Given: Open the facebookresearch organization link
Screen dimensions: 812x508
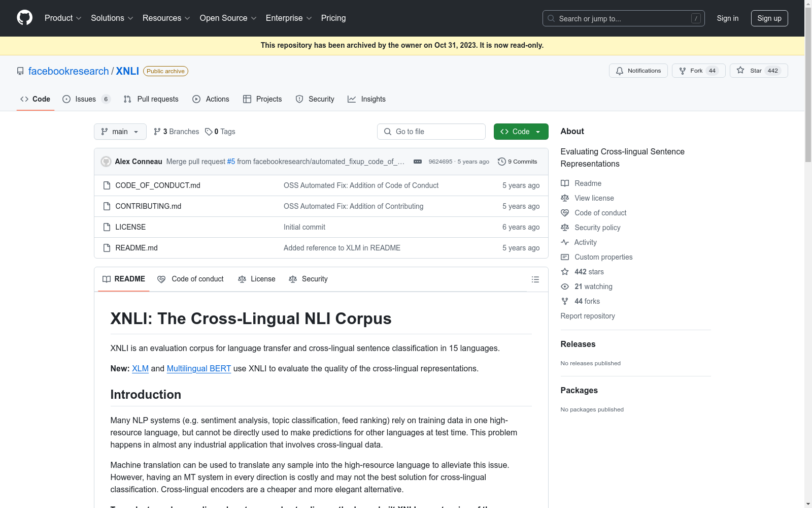Looking at the screenshot, I should point(69,71).
